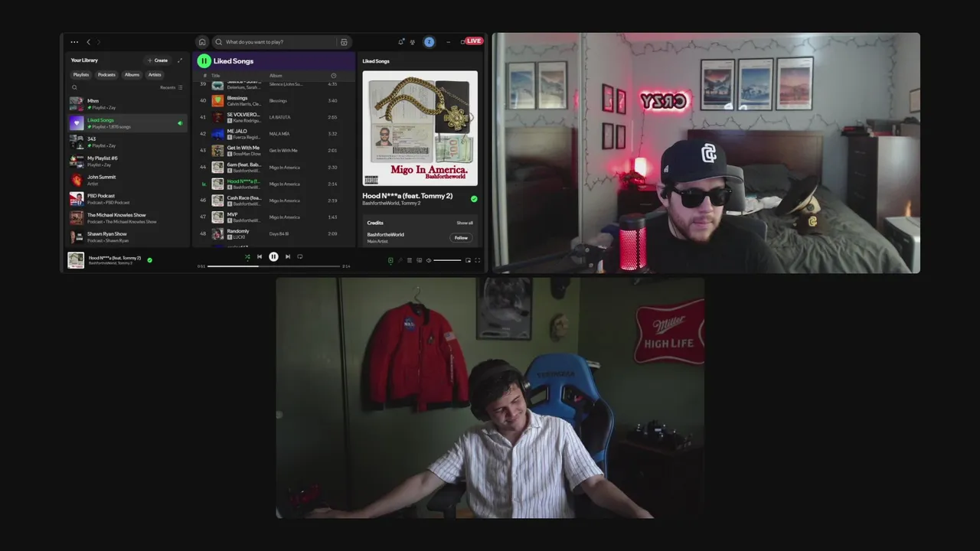This screenshot has height=551, width=980.
Task: Go forward with the right arrow
Action: click(99, 42)
